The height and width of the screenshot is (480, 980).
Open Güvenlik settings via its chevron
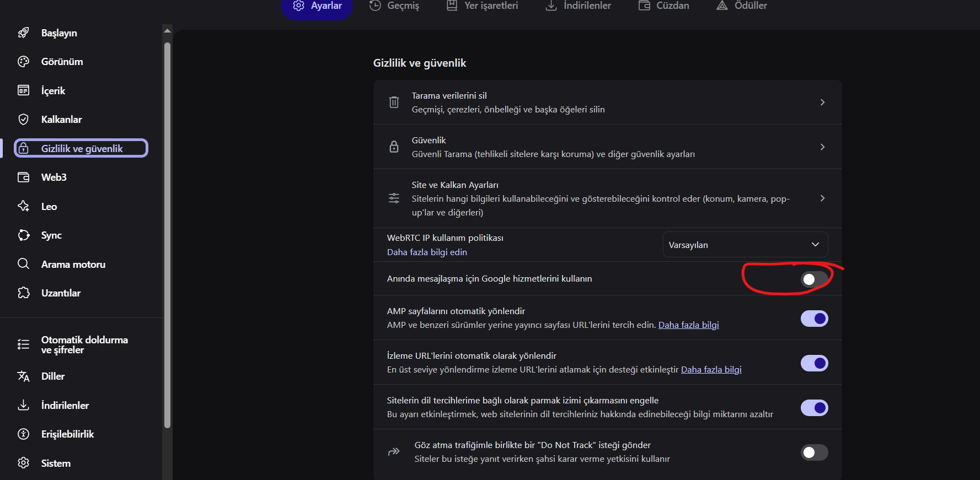(822, 147)
